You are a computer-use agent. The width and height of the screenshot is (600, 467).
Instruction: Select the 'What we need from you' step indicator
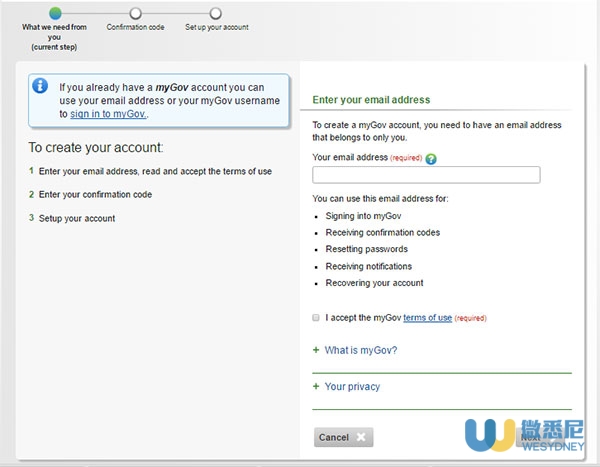click(x=55, y=13)
